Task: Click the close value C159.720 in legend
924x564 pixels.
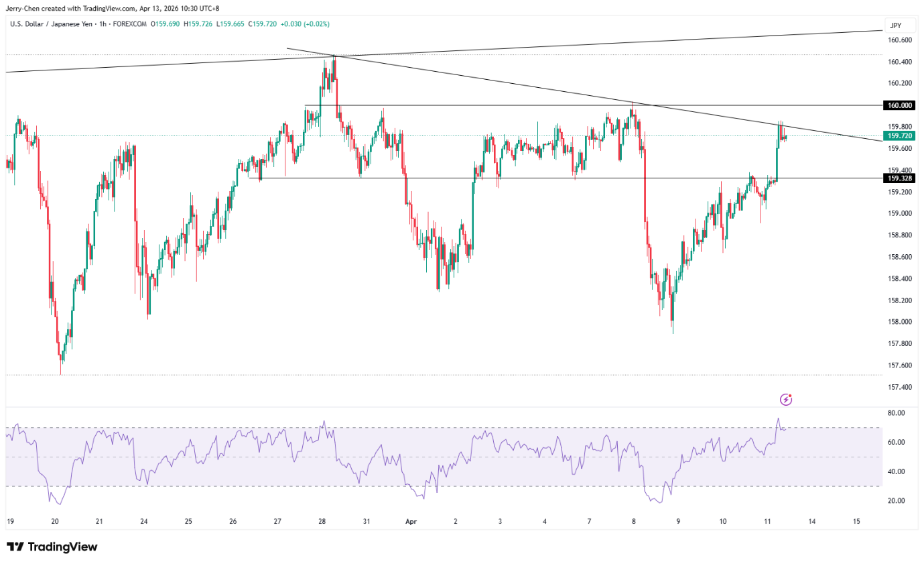Action: tap(261, 24)
